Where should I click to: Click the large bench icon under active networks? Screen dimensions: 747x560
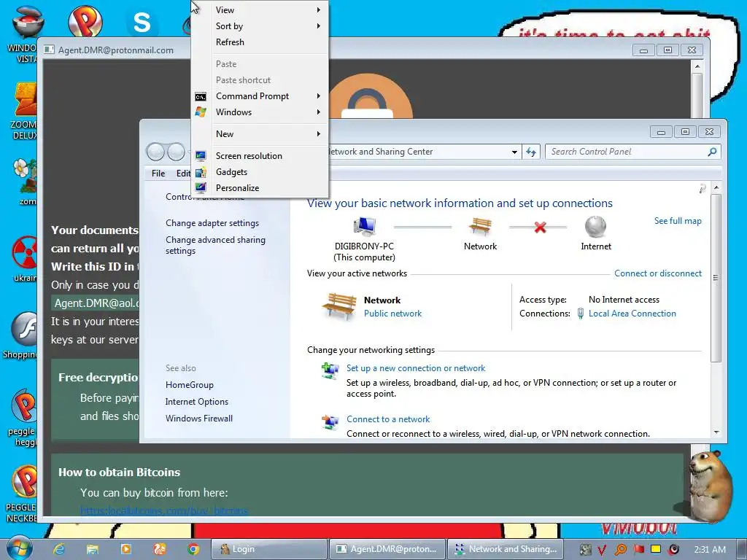339,306
